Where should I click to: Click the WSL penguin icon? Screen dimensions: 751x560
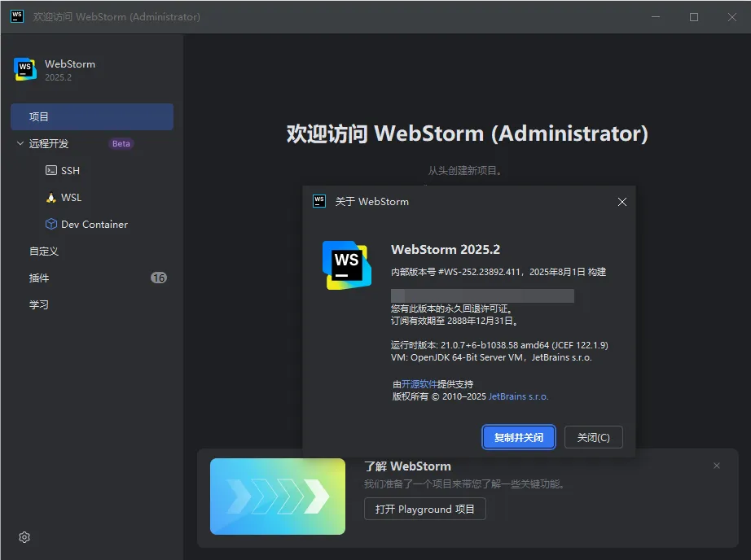pos(51,198)
